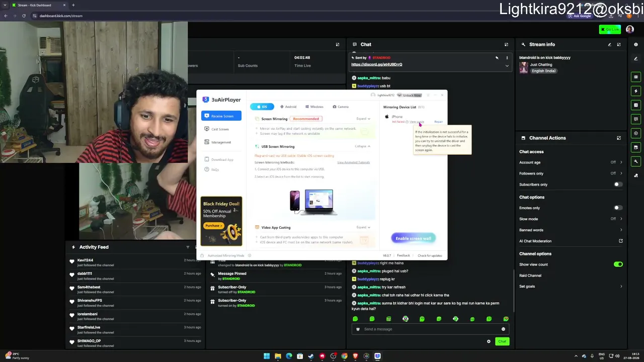Open Activity Feed filter icon
Image resolution: width=644 pixels, height=362 pixels.
188,247
